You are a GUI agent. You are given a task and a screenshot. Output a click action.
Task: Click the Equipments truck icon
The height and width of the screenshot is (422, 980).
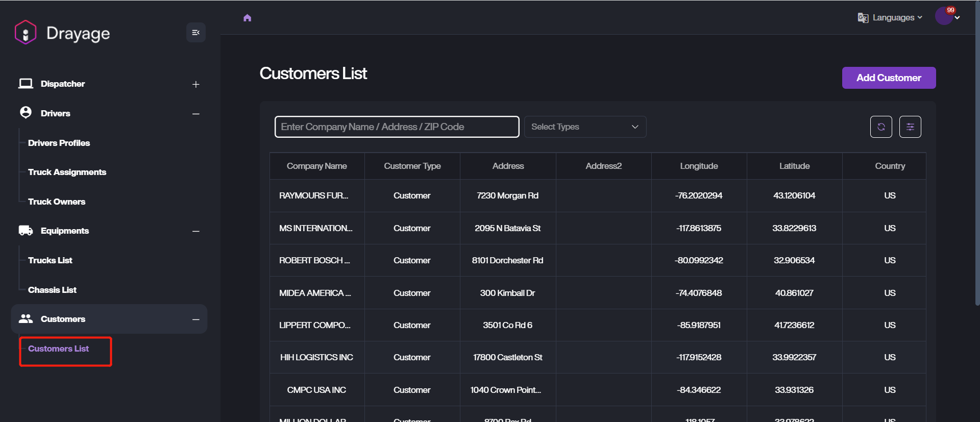tap(26, 231)
